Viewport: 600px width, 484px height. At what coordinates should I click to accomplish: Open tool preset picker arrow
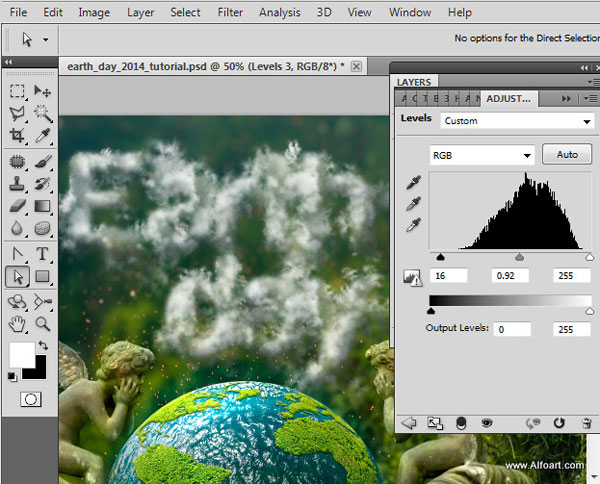[x=46, y=39]
